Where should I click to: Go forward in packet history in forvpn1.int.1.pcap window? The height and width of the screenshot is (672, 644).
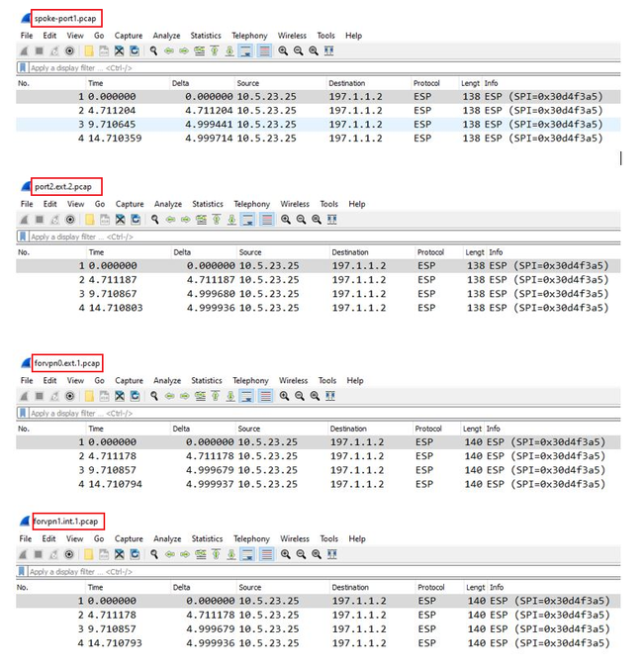tap(185, 554)
